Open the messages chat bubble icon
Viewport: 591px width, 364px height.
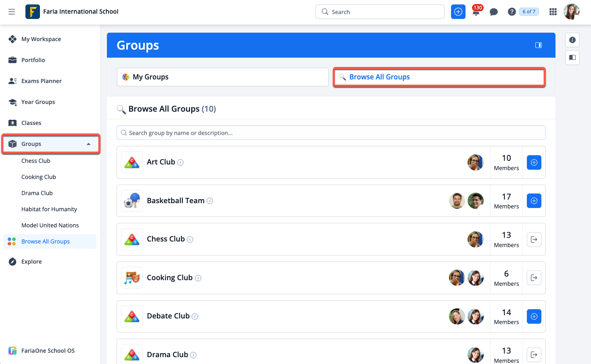tap(493, 12)
